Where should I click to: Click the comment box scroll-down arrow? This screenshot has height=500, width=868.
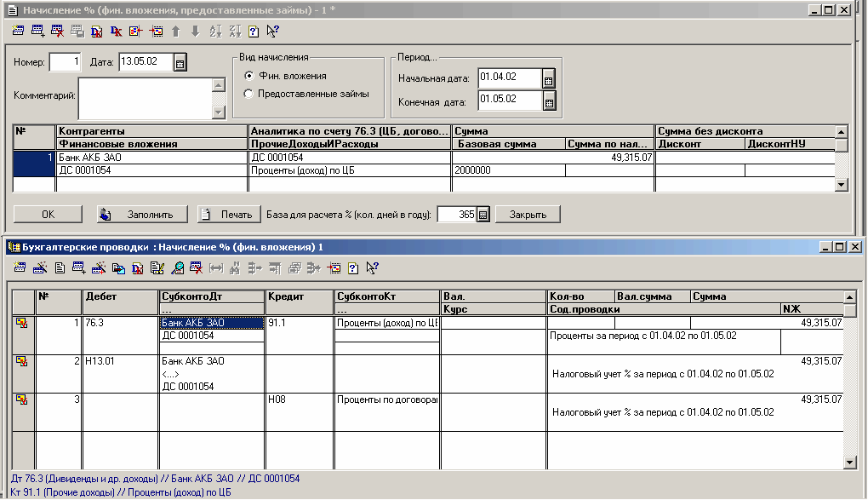click(219, 112)
